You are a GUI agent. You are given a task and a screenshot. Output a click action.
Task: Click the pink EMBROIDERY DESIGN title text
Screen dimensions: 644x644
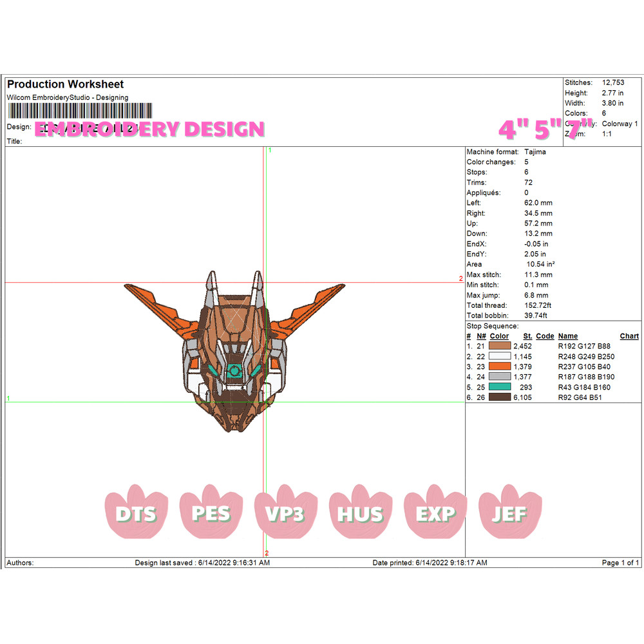coord(149,129)
